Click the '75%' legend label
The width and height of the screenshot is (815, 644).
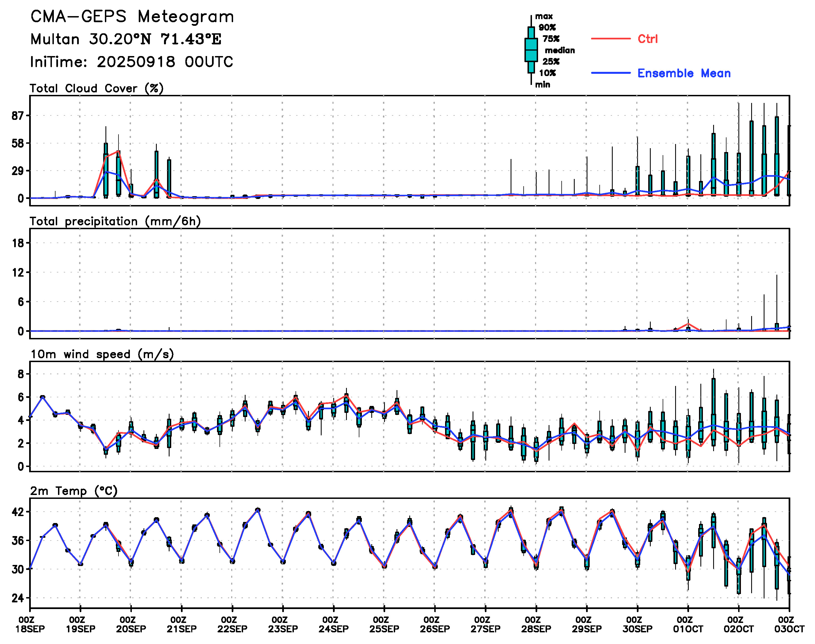(551, 39)
